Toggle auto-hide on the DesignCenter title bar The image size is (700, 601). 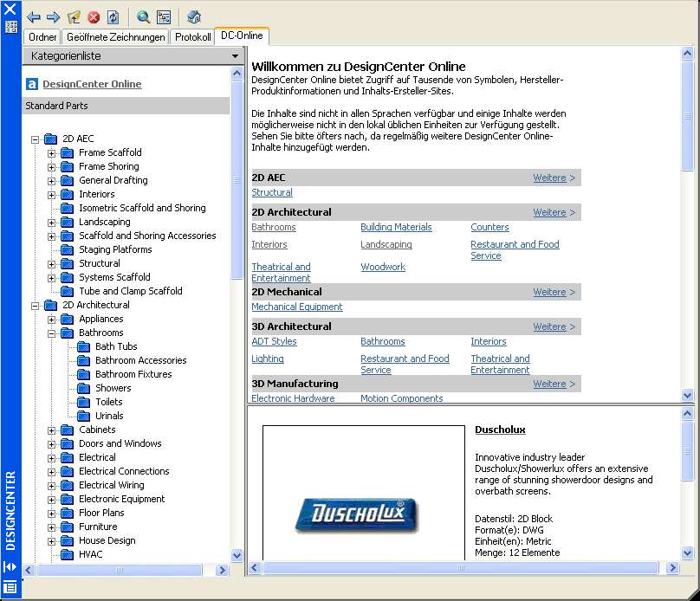point(10,567)
